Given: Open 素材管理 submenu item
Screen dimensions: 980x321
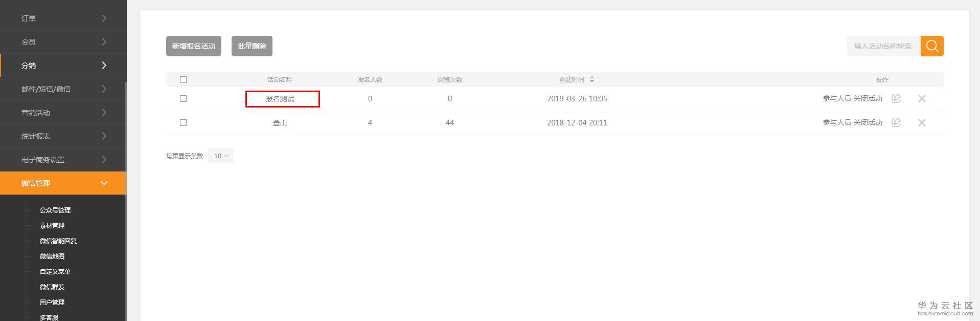Looking at the screenshot, I should coord(52,226).
